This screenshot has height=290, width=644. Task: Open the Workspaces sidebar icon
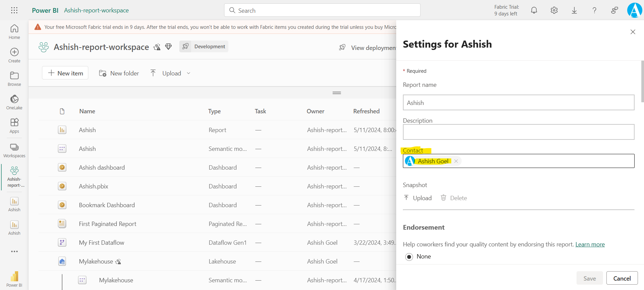pyautogui.click(x=14, y=150)
